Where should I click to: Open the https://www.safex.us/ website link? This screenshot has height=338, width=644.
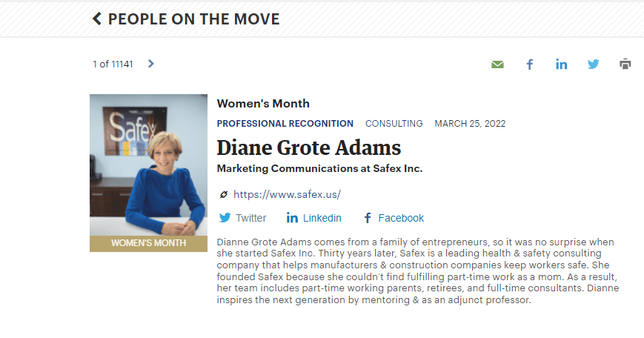[287, 195]
